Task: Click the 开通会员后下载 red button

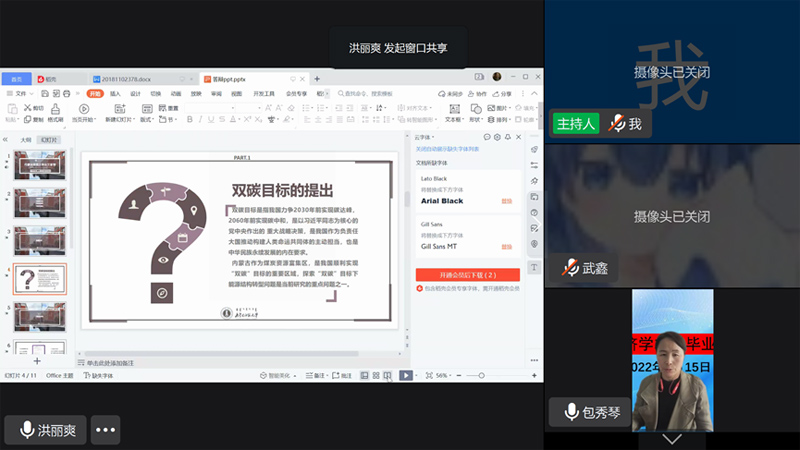Action: [x=467, y=274]
